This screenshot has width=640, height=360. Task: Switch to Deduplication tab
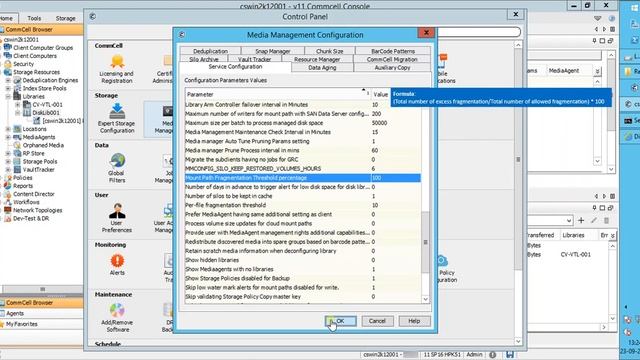point(210,51)
